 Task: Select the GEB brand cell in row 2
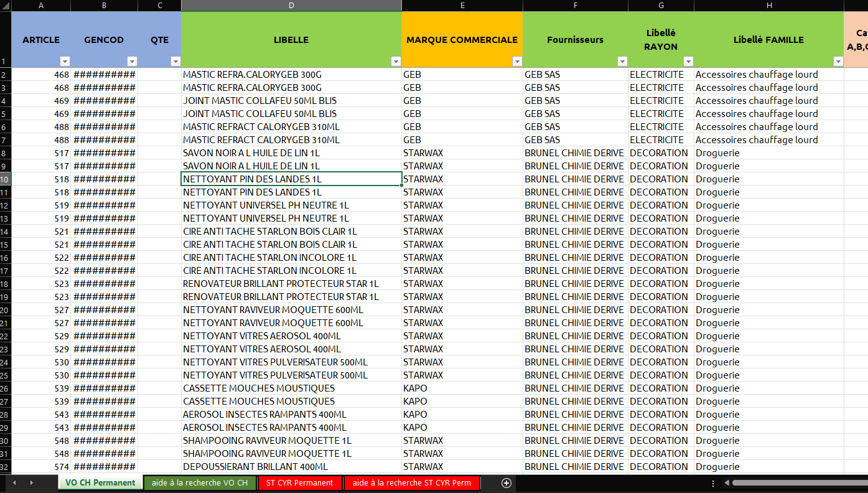(x=462, y=75)
